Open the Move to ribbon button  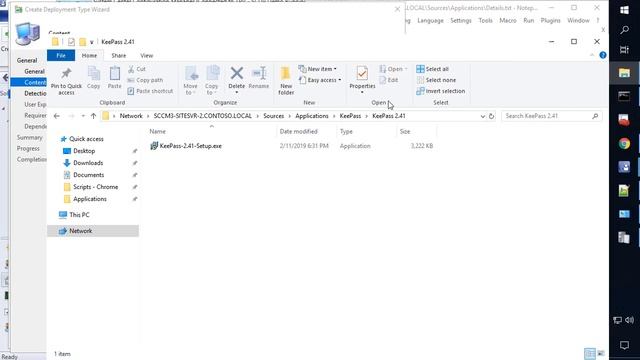[191, 80]
